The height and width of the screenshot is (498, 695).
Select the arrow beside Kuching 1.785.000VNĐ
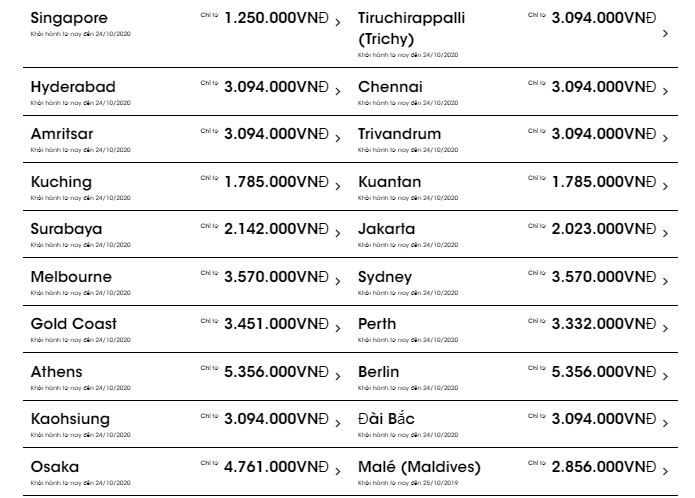(x=338, y=186)
